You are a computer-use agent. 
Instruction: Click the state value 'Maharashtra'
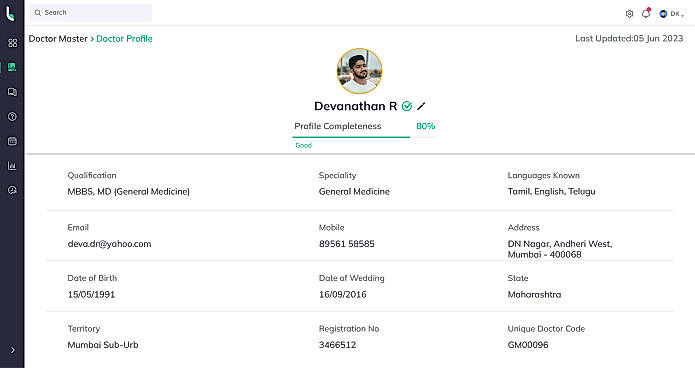(534, 294)
